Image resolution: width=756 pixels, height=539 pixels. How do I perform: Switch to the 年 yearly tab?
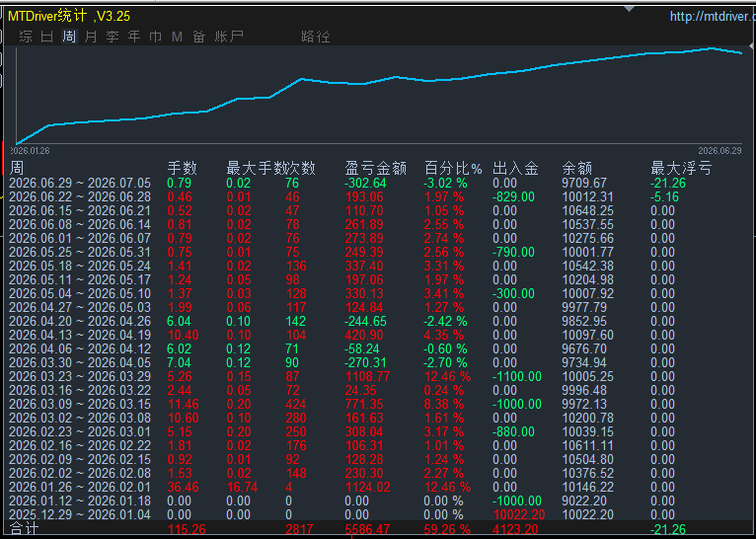click(x=134, y=37)
